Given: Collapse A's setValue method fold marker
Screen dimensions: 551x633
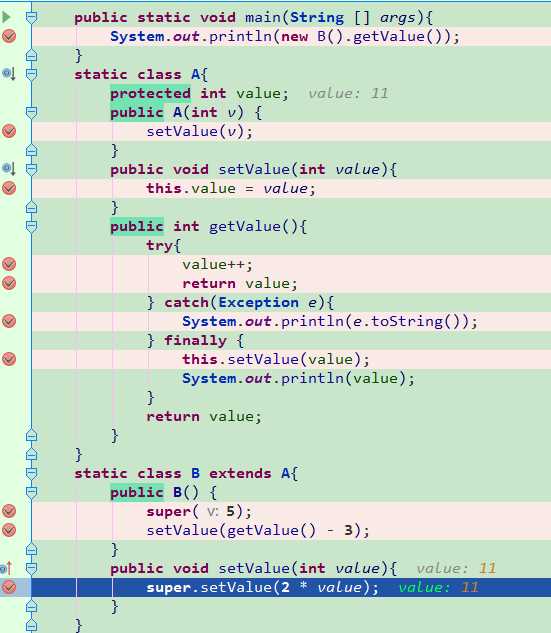Looking at the screenshot, I should point(31,168).
